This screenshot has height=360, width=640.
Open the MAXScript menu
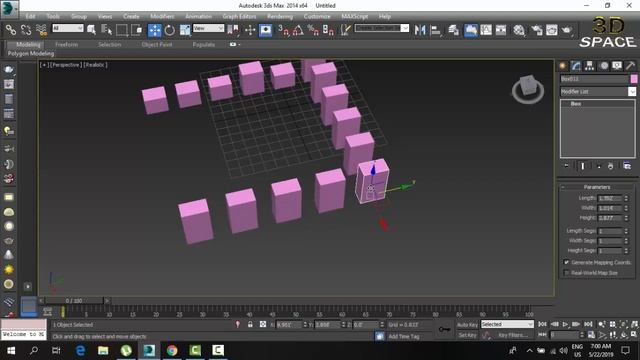(x=354, y=16)
